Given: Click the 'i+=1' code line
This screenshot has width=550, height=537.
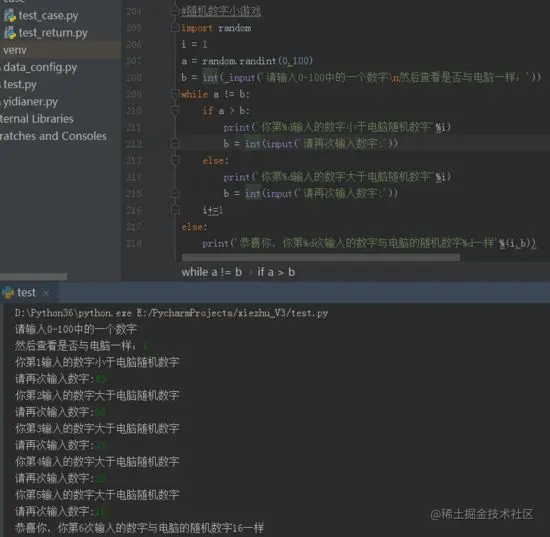Looking at the screenshot, I should (x=213, y=210).
